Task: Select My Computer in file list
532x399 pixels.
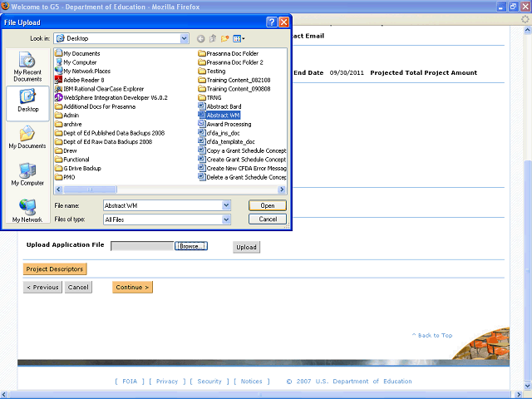Action: coord(76,62)
